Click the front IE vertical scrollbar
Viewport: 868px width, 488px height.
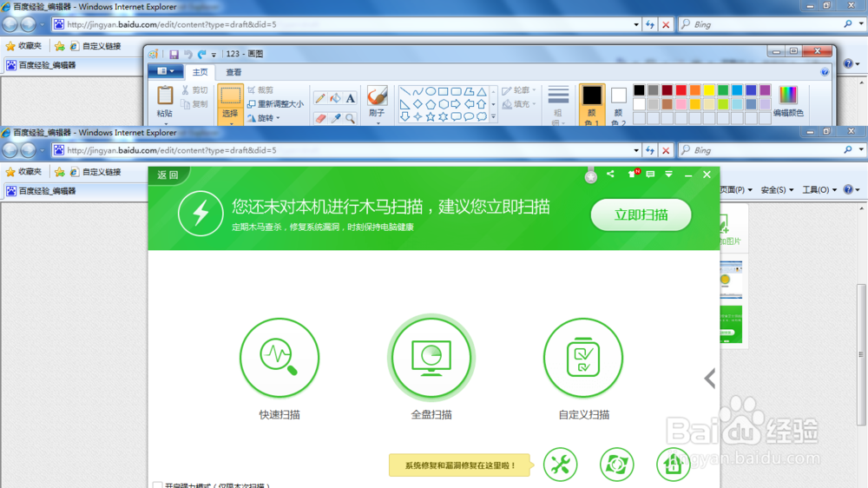861,354
